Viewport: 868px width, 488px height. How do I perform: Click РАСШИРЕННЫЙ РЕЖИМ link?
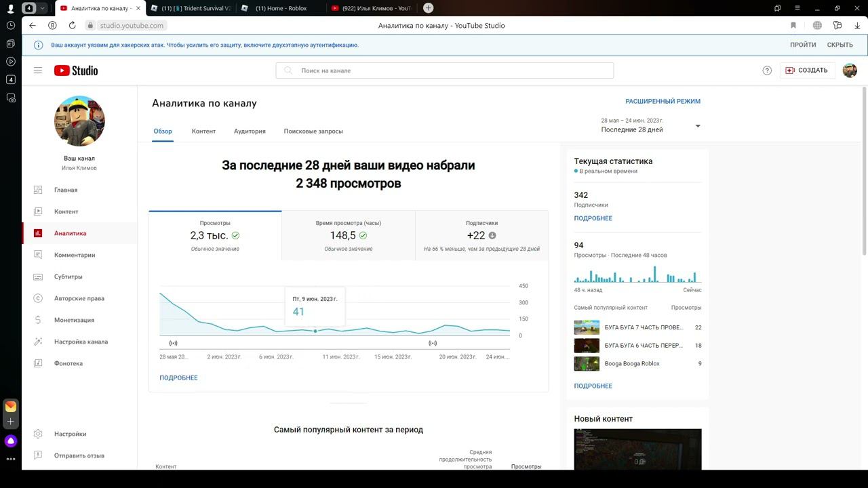[663, 101]
